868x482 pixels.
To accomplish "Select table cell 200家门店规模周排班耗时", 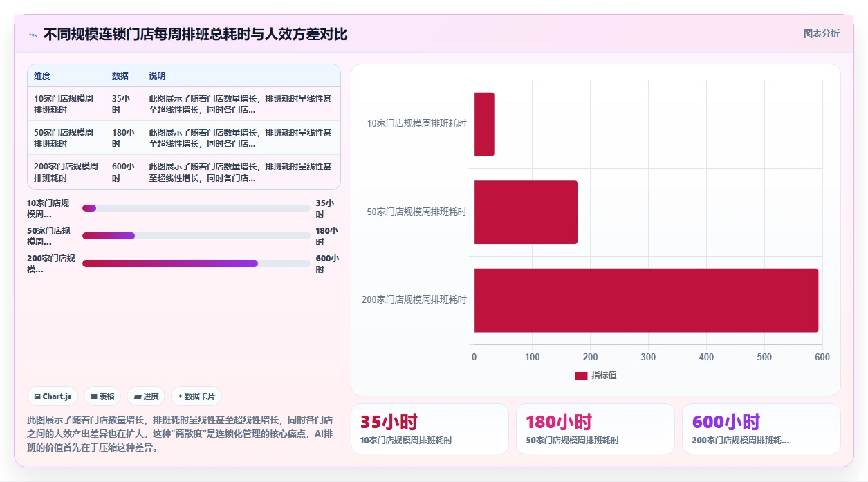I will (66, 172).
